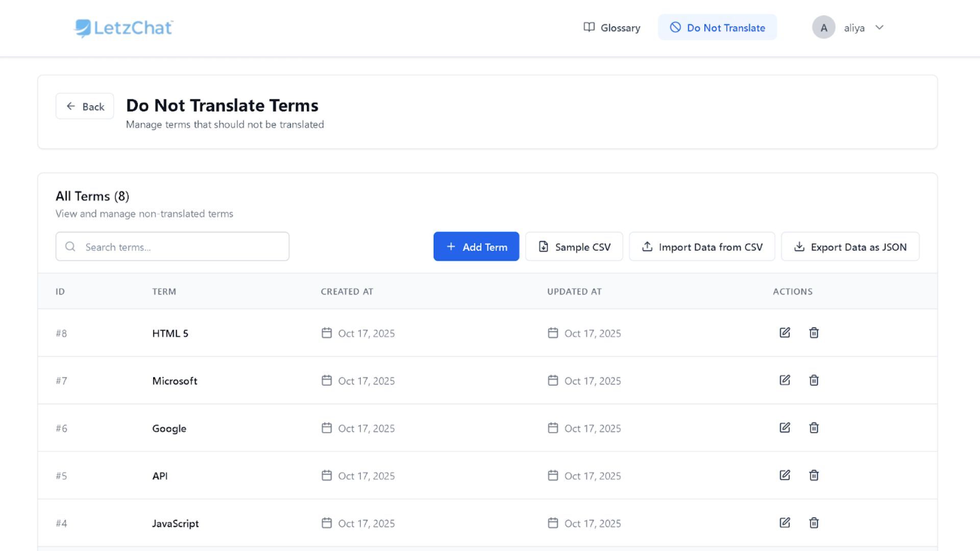Click edit icon for HTML 5 term

(x=785, y=333)
